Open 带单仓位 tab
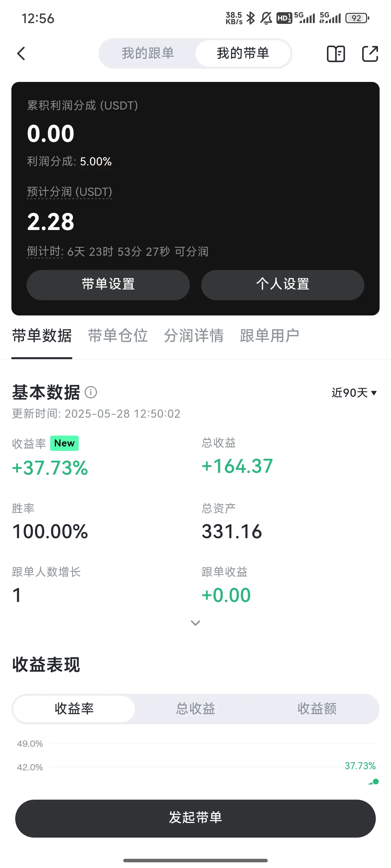Screen dimensions: 391x868 tap(118, 336)
